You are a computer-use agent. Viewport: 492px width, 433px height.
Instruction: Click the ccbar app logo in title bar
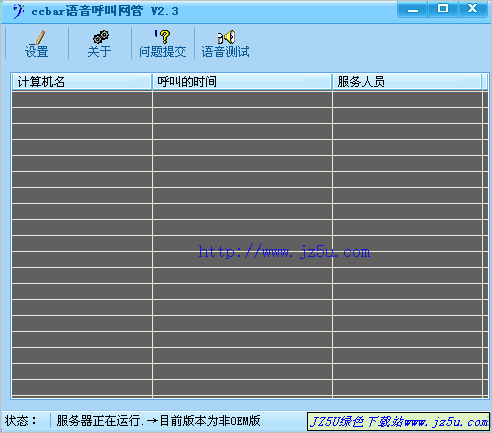point(18,11)
